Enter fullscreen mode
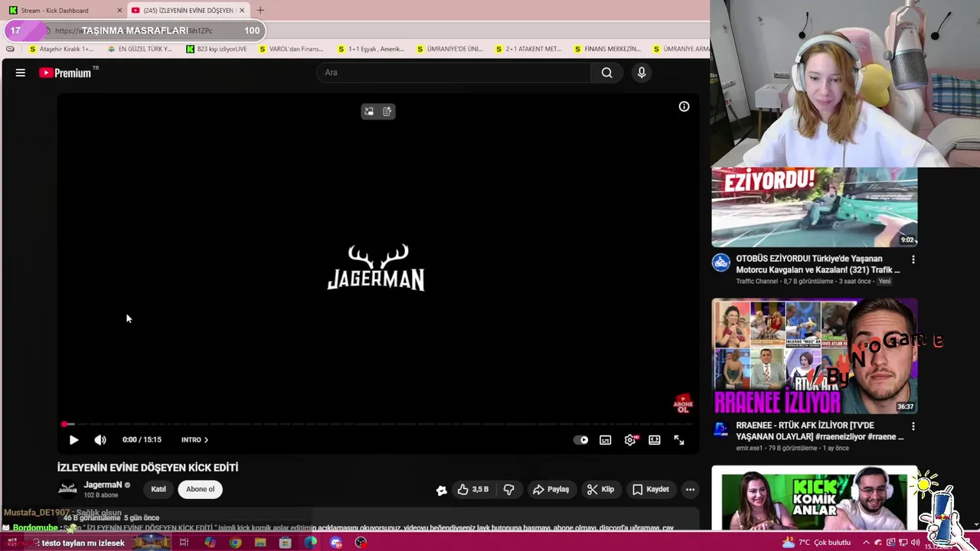This screenshot has width=980, height=551. coord(679,440)
